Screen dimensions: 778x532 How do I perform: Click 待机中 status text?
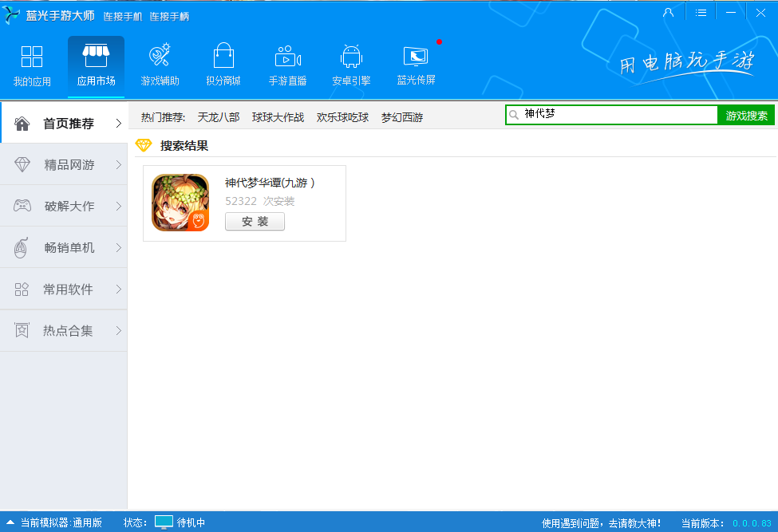point(191,522)
